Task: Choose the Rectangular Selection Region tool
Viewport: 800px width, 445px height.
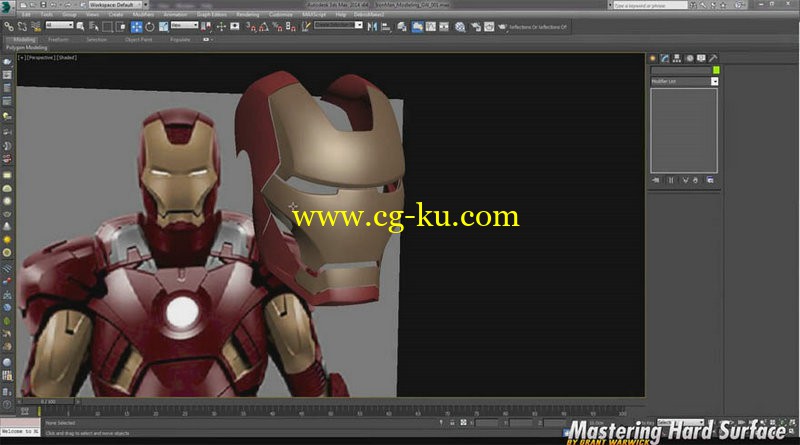Action: pos(107,27)
